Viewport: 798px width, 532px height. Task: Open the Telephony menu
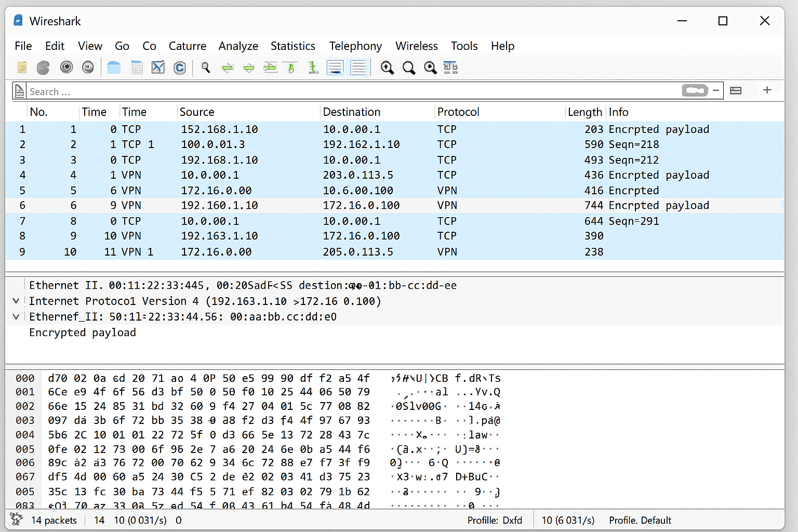click(355, 46)
